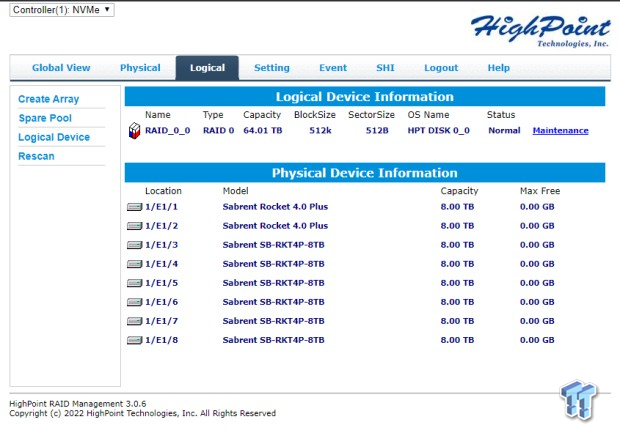Click the 8.00 TB capacity of 1/E1/4
The image size is (620, 444).
pyautogui.click(x=457, y=264)
